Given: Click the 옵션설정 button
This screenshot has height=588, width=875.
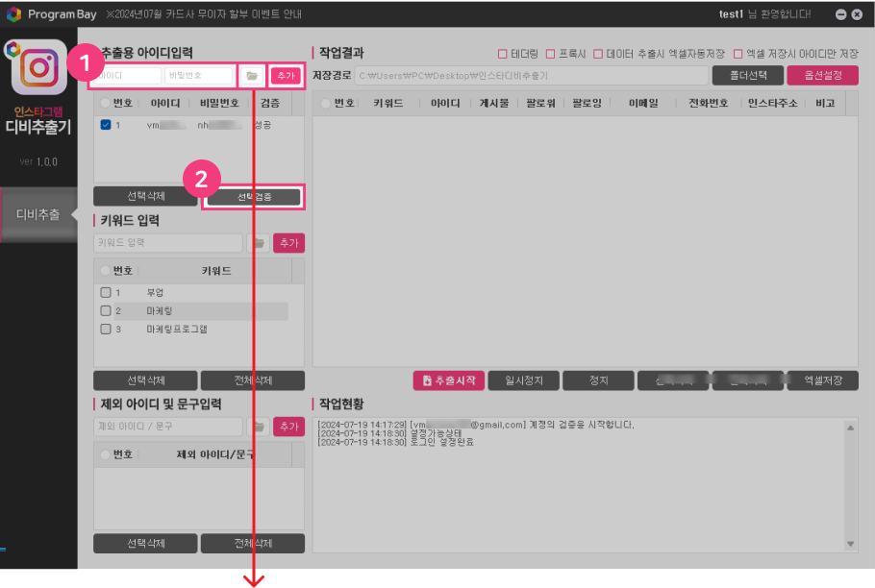Looking at the screenshot, I should click(821, 74).
